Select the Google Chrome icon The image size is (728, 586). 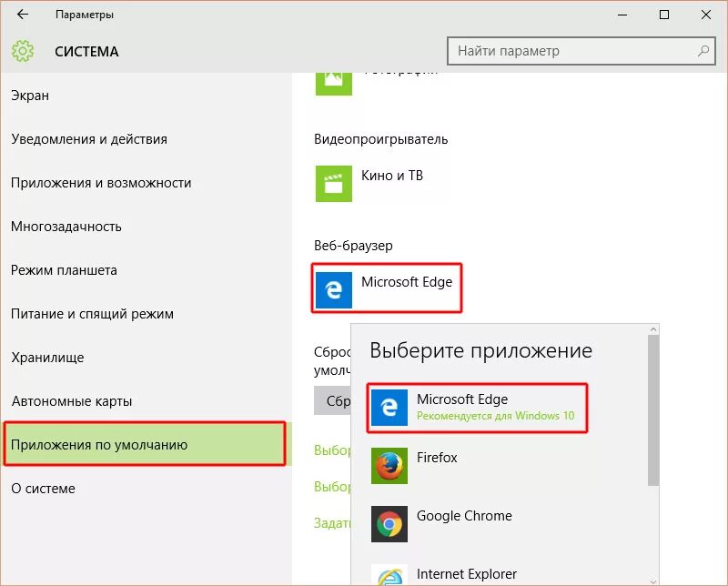tap(389, 524)
